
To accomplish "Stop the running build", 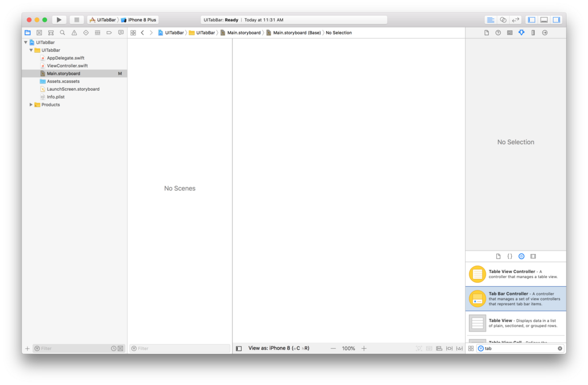I will [76, 20].
